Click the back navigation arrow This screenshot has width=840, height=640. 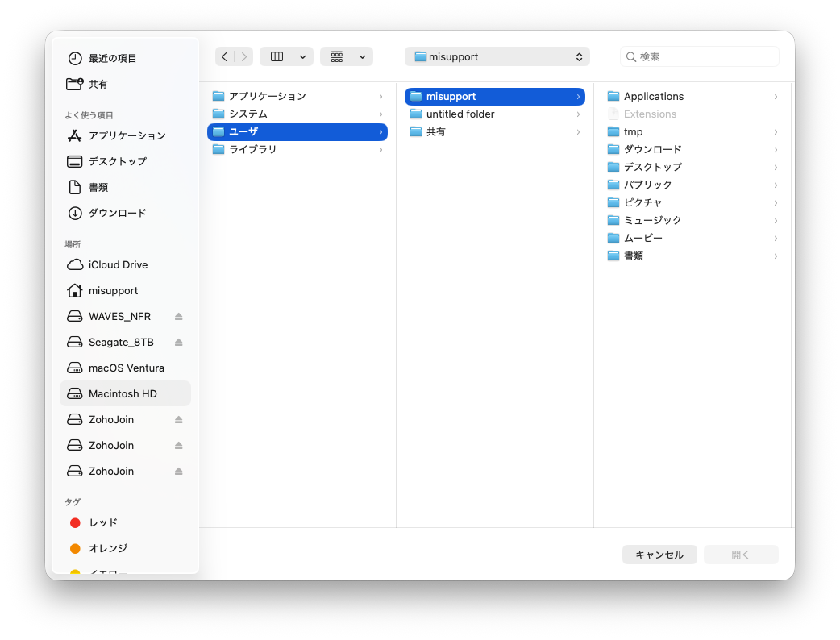point(225,56)
